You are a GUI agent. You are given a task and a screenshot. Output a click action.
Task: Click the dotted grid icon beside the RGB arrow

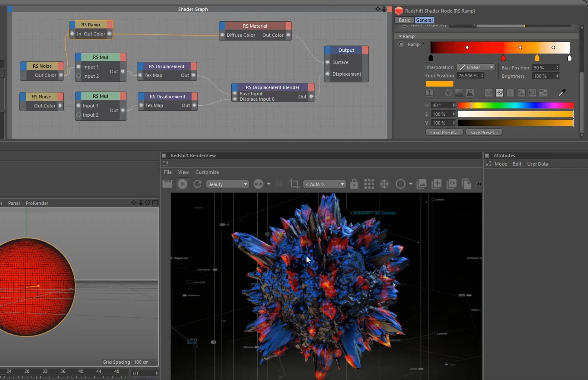(x=279, y=184)
